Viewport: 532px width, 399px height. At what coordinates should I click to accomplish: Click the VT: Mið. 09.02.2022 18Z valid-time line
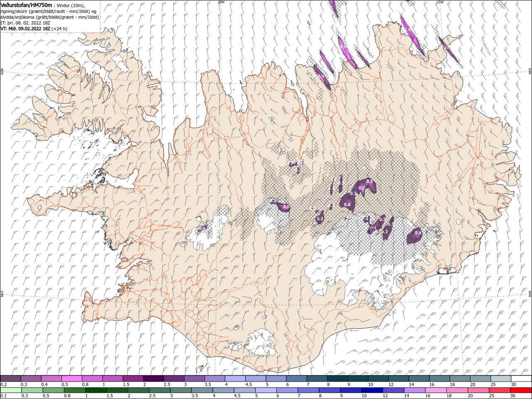point(26,29)
